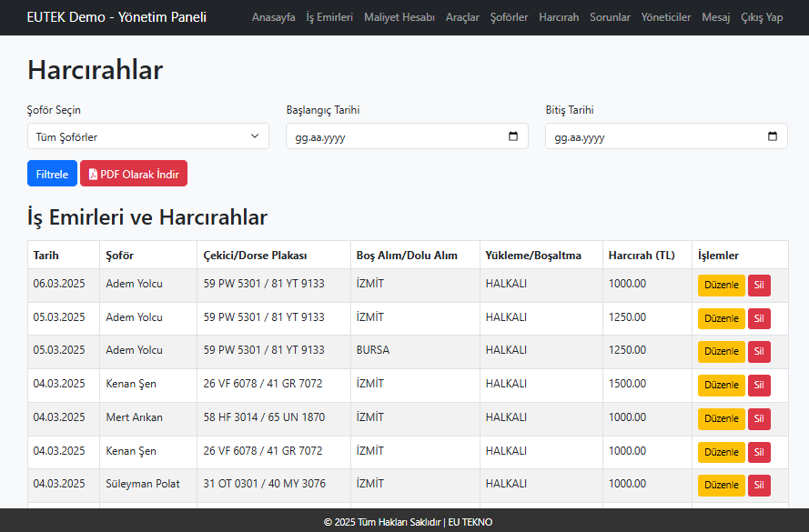This screenshot has width=809, height=532.
Task: Delete the 05.03.2025 Adem Yolcu İZMİT row
Action: point(759,318)
